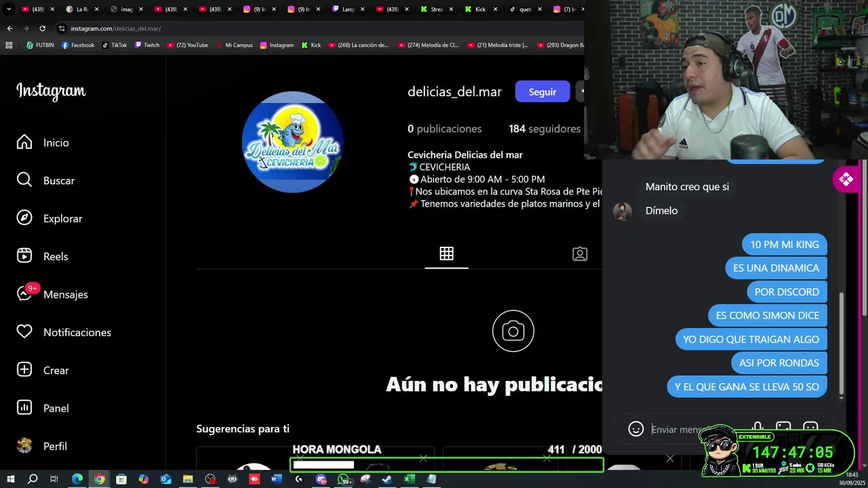The image size is (868, 488).
Task: Click the browser back arrow
Action: tap(9, 28)
